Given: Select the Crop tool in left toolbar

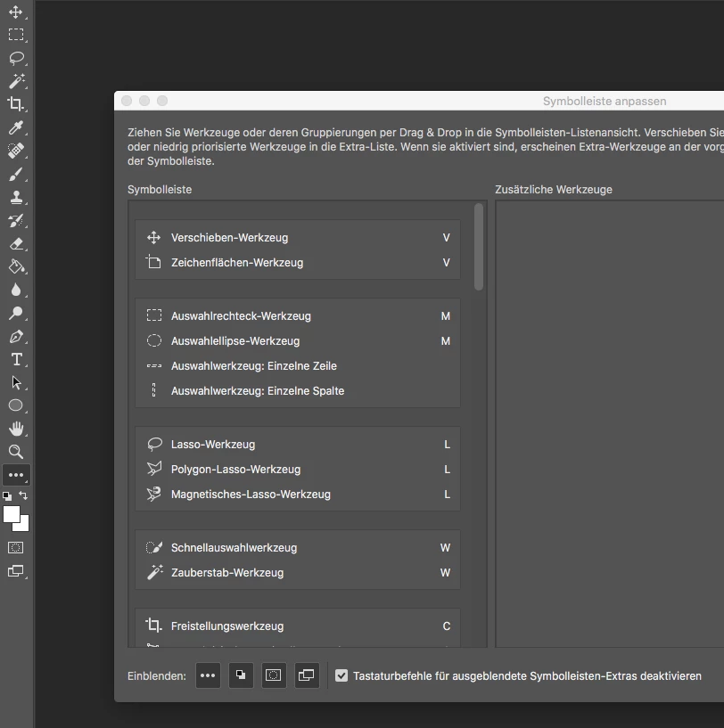Looking at the screenshot, I should [x=16, y=104].
